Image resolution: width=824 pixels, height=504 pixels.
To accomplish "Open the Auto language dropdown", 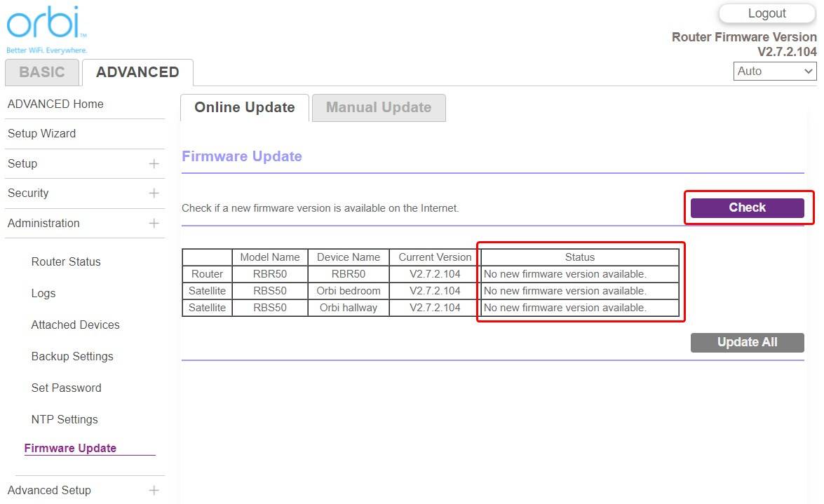I will click(x=774, y=71).
